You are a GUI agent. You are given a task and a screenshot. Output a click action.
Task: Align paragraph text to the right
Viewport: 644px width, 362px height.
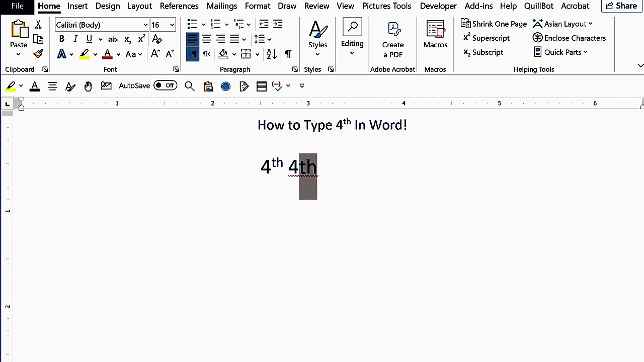220,39
